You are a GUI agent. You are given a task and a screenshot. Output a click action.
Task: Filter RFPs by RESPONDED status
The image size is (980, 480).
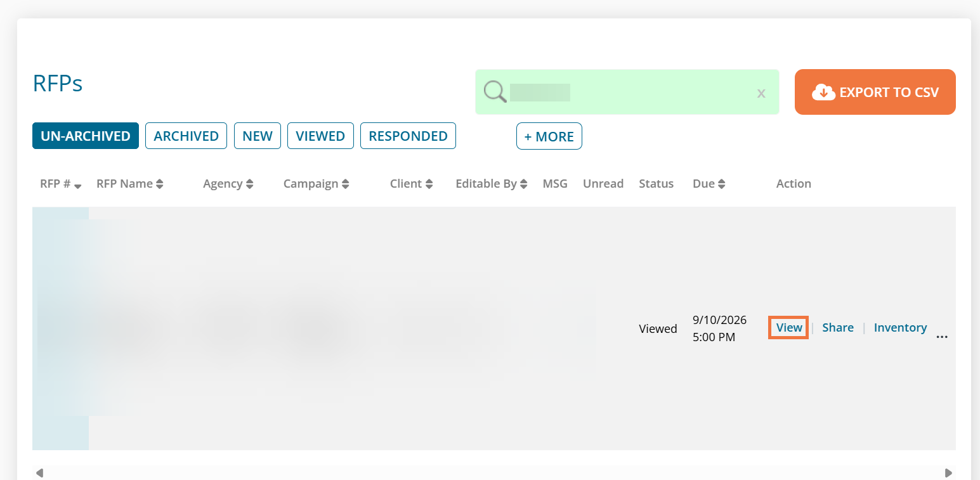(x=408, y=136)
